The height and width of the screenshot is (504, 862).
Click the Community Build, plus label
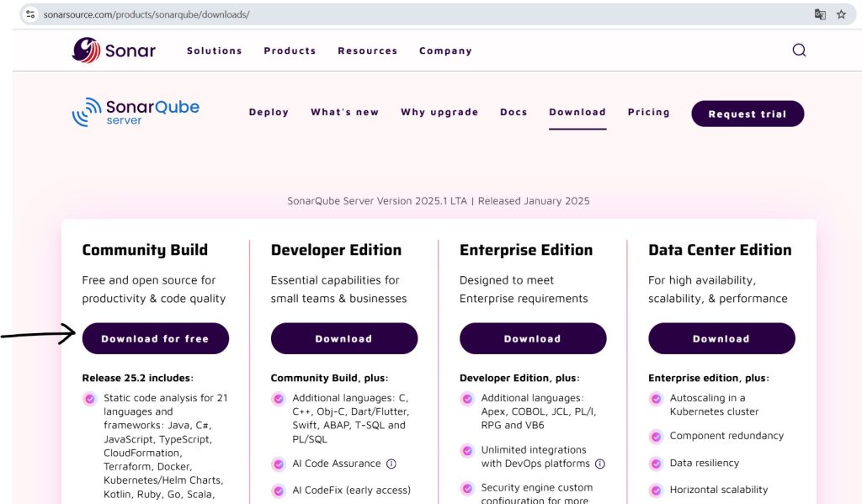[329, 378]
